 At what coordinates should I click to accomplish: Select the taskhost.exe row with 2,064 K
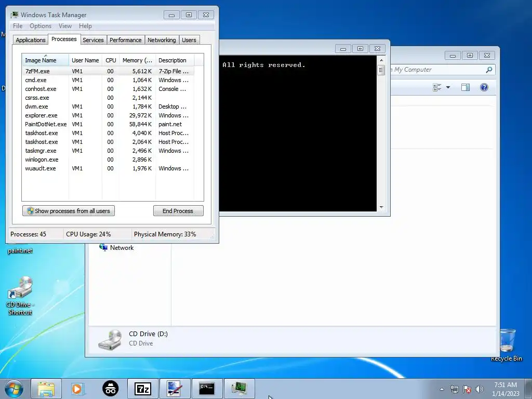[x=108, y=142]
